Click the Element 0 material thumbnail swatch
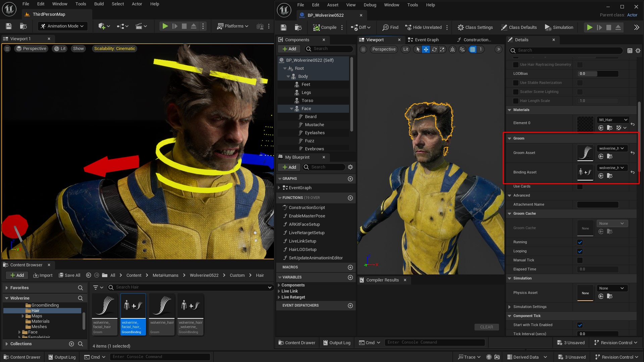Viewport: 644px width, 362px height. (585, 123)
